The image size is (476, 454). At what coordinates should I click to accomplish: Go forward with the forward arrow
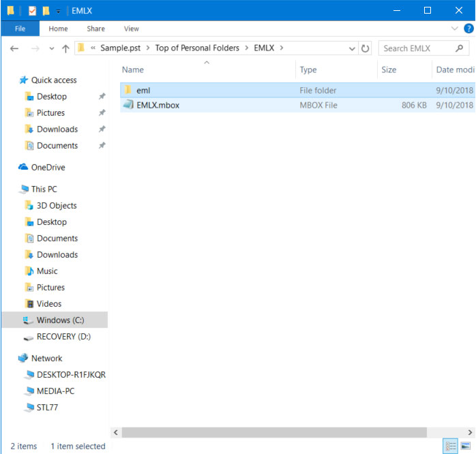coord(35,48)
